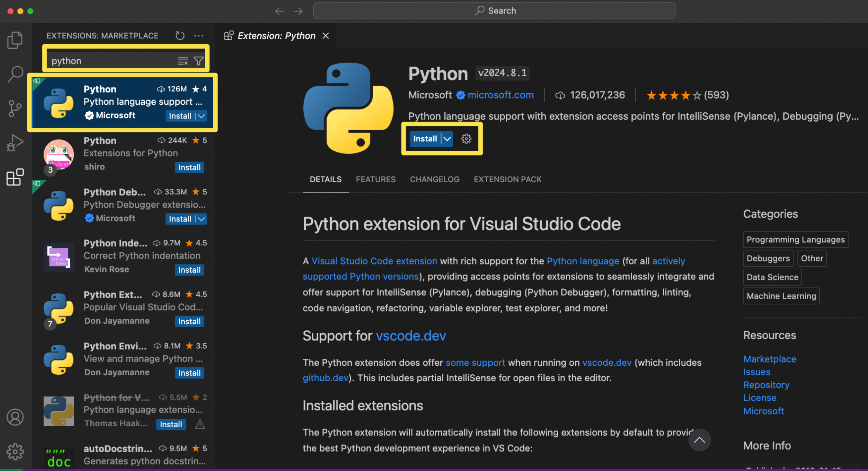
Task: Open the shiro Python extension icon
Action: pos(59,154)
